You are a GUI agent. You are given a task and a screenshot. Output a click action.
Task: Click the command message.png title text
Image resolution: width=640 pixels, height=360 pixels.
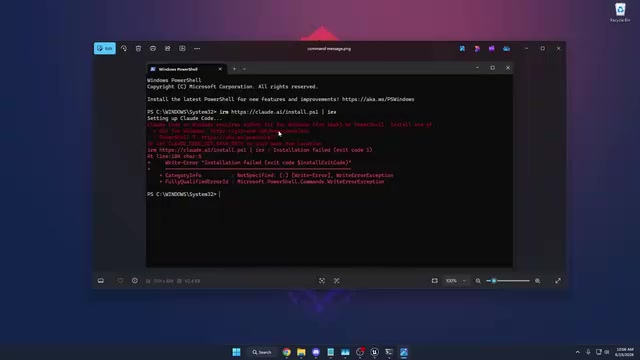pos(329,49)
